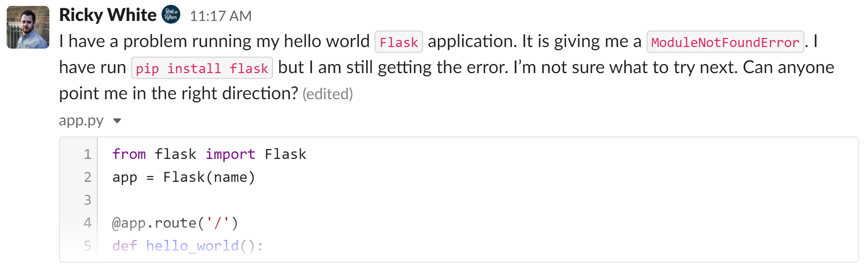Click the app.py file name link

pyautogui.click(x=81, y=121)
